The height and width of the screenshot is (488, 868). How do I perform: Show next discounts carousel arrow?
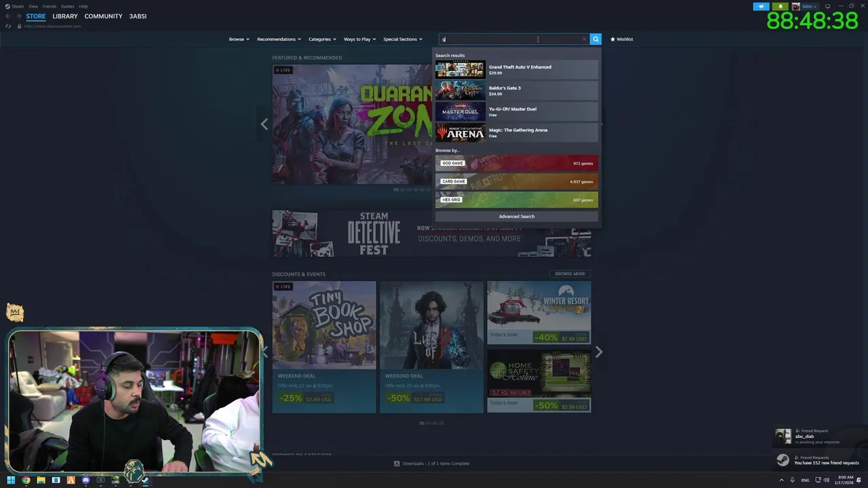tap(599, 352)
